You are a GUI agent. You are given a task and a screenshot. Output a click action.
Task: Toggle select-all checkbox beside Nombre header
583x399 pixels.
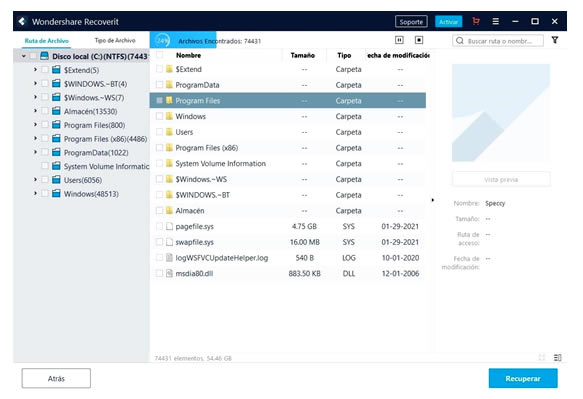click(x=159, y=55)
